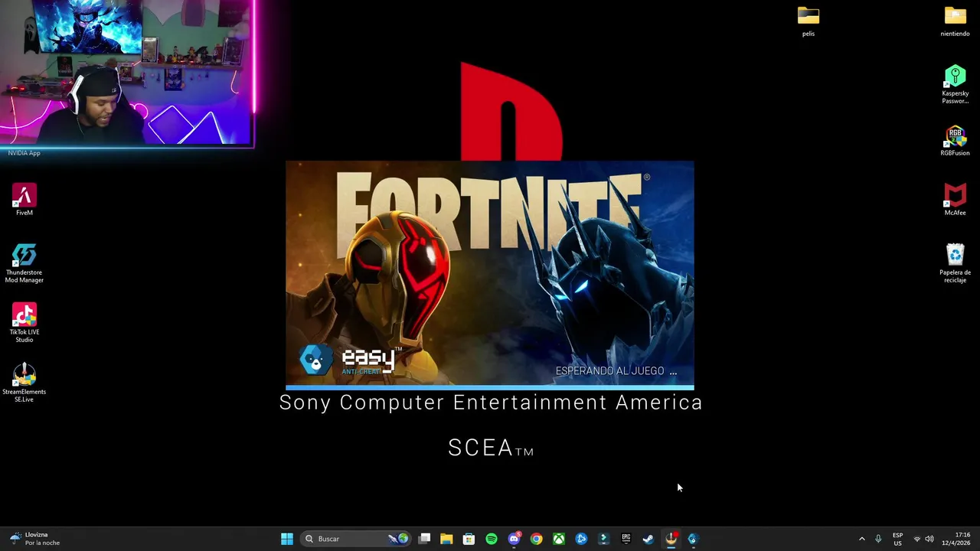
Task: Open McAfee desktop shortcut
Action: click(x=955, y=200)
